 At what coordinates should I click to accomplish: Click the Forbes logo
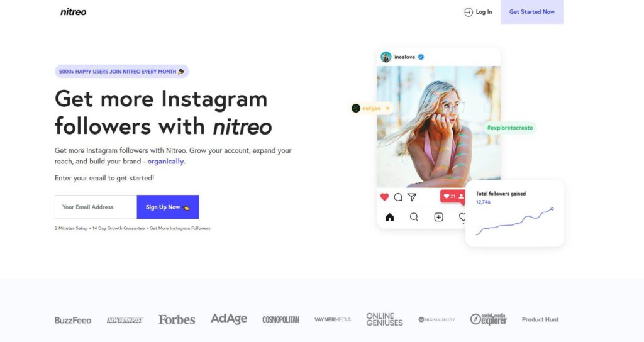(177, 319)
